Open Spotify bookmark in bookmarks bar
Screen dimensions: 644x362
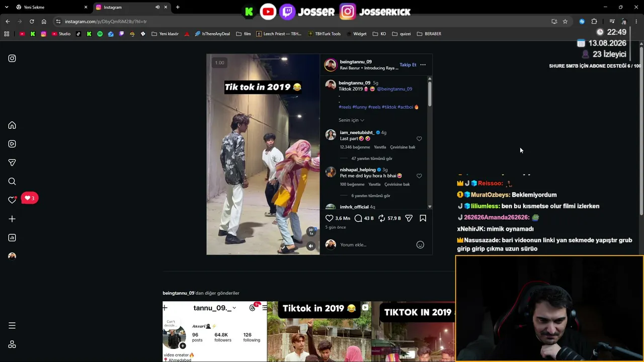click(x=100, y=34)
